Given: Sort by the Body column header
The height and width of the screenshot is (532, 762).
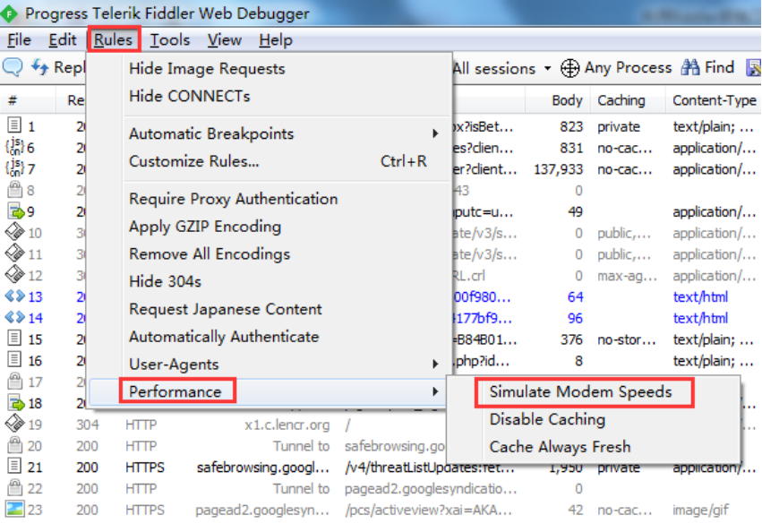Looking at the screenshot, I should [567, 100].
